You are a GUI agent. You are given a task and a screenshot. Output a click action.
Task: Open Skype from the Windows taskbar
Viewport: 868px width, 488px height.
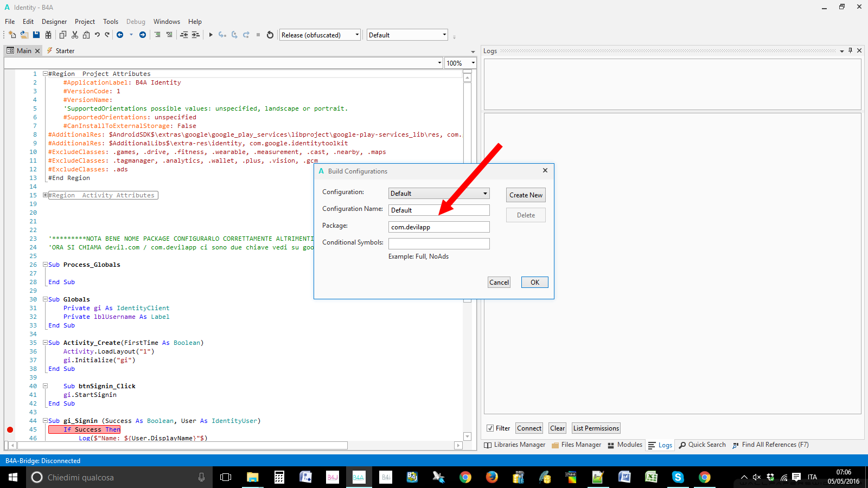click(x=678, y=477)
